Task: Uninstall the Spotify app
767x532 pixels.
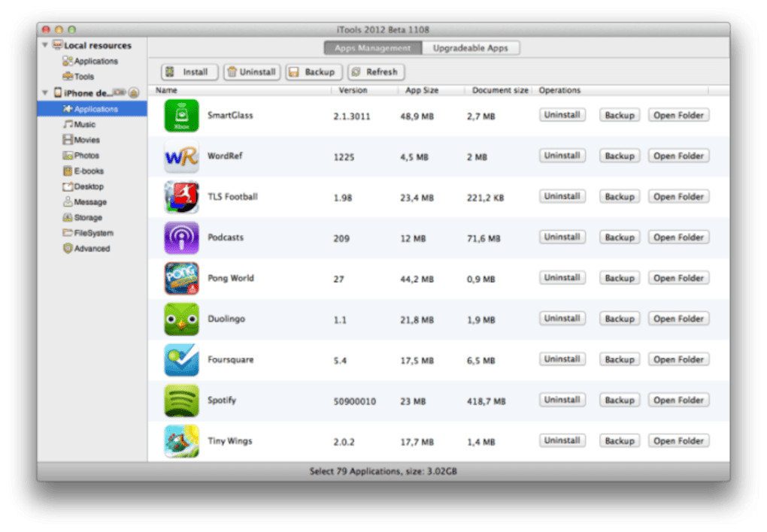Action: tap(562, 400)
